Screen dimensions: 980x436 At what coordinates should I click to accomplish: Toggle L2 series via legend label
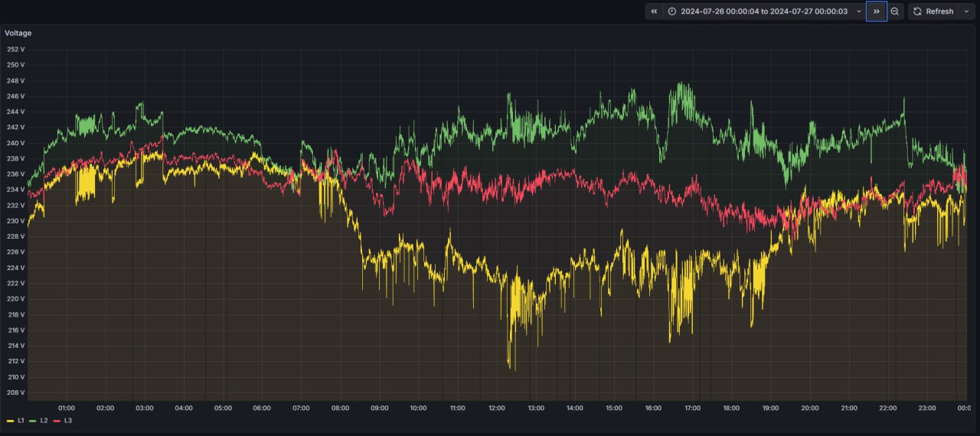tap(44, 421)
